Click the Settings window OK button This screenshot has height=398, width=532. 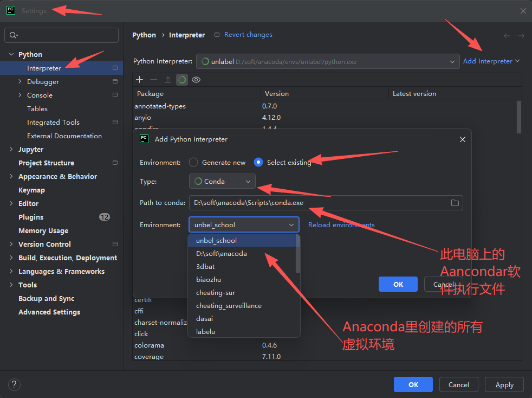(413, 384)
